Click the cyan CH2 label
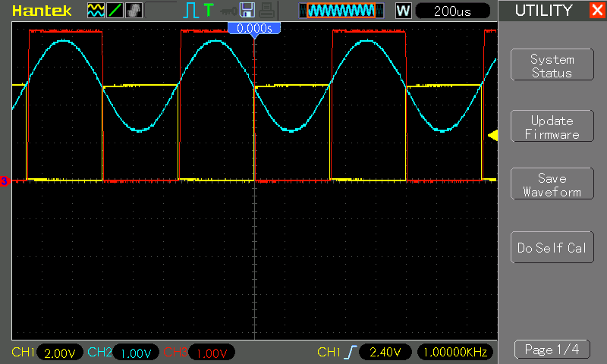This screenshot has height=364, width=607. pos(99,352)
